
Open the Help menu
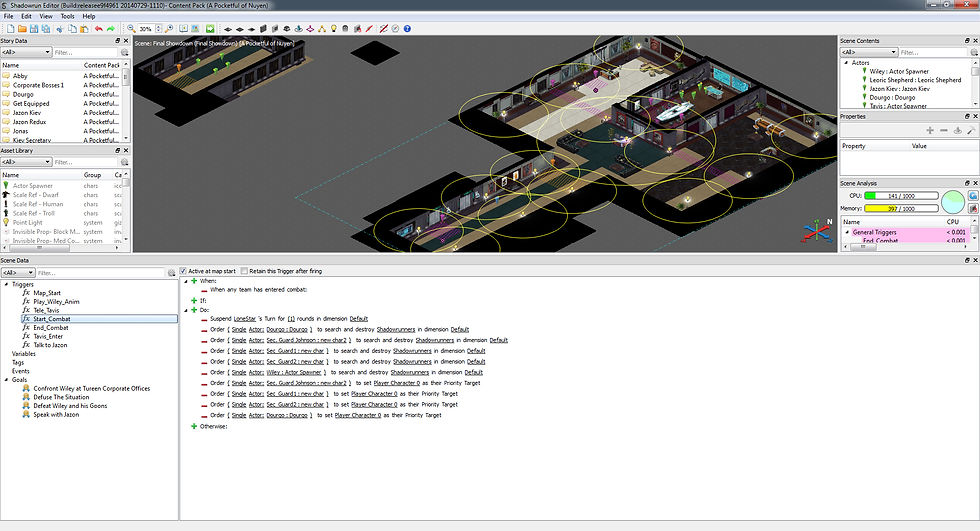[89, 16]
